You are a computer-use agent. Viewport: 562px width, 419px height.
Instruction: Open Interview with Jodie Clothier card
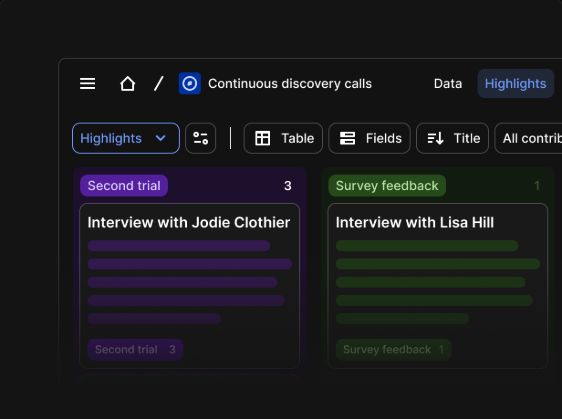[x=189, y=286]
